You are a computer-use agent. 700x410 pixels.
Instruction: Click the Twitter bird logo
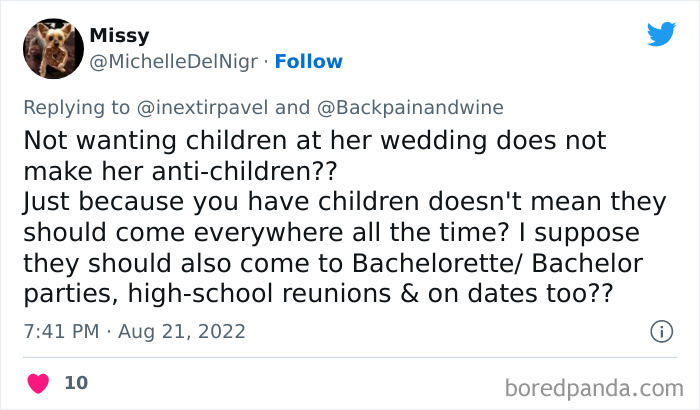[661, 34]
